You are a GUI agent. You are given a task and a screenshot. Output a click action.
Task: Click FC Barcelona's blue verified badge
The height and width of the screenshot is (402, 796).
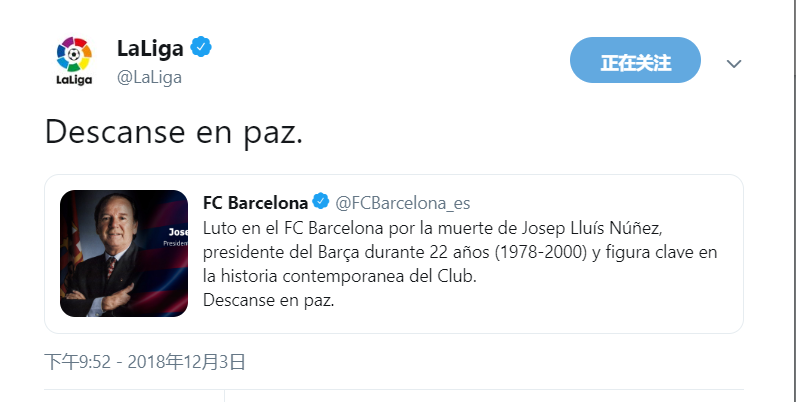pos(320,201)
